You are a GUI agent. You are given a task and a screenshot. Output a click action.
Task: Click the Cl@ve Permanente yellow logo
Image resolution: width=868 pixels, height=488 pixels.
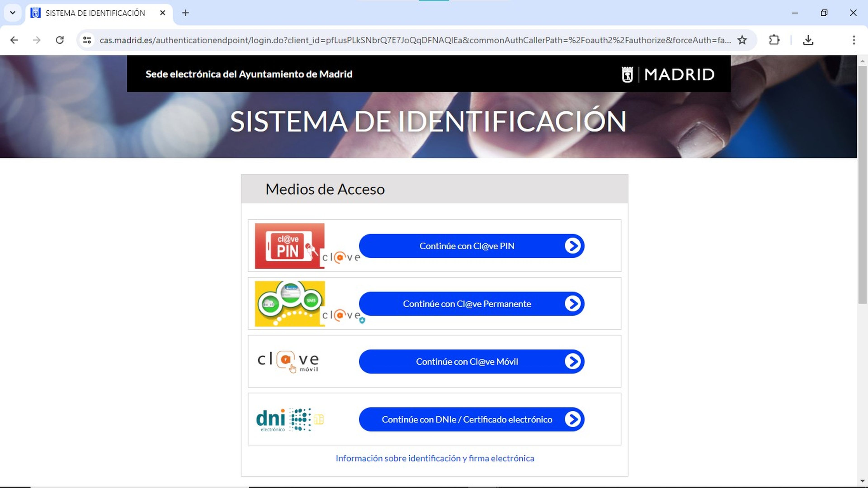[x=290, y=304]
